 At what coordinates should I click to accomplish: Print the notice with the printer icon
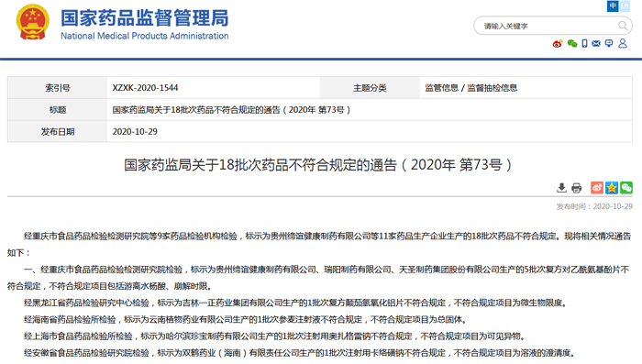point(577,188)
